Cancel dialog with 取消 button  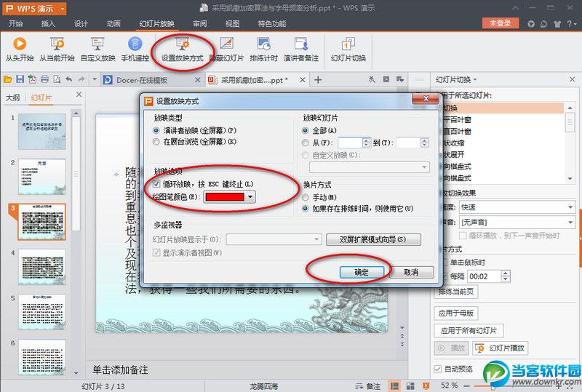411,272
